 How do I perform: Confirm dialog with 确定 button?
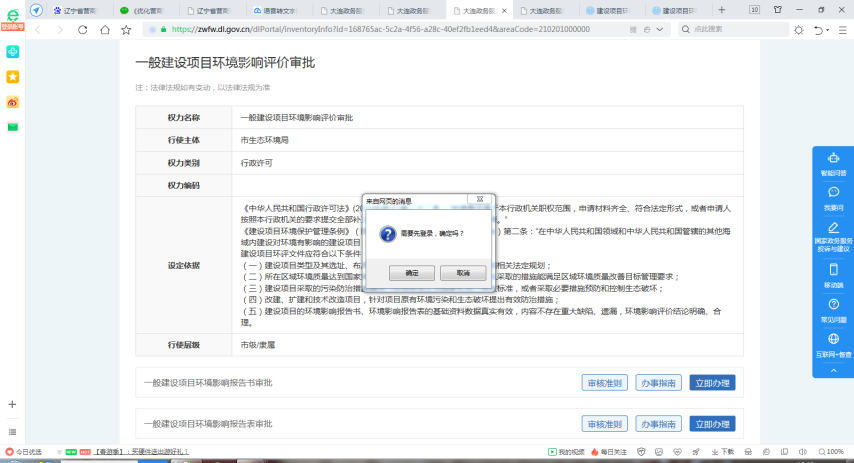coord(412,273)
